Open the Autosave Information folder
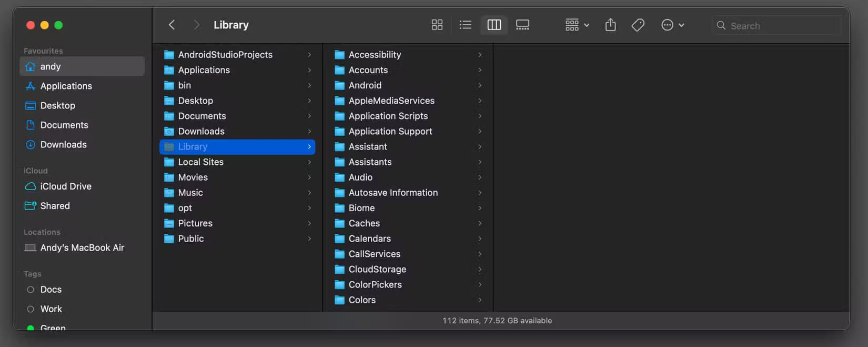 click(x=408, y=193)
